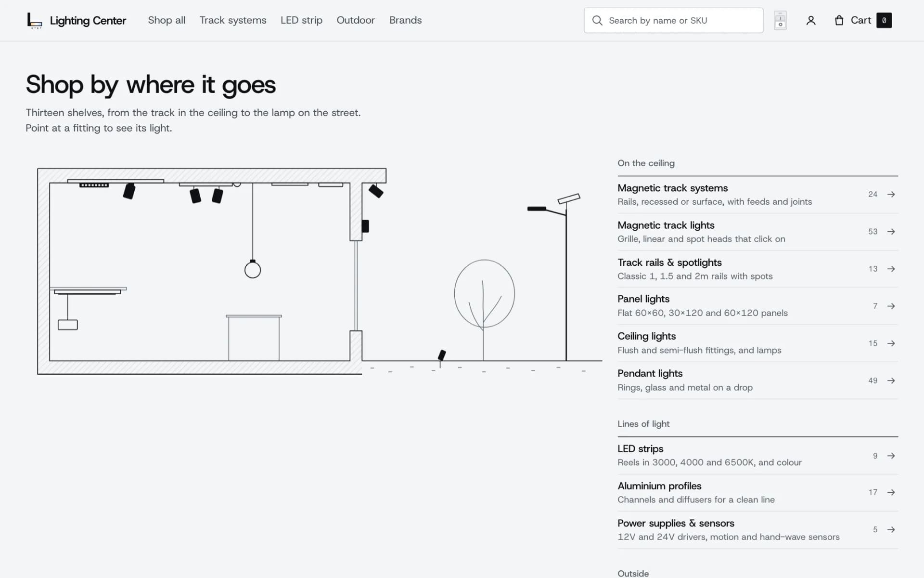Select the power supply box below the shelf

click(68, 325)
